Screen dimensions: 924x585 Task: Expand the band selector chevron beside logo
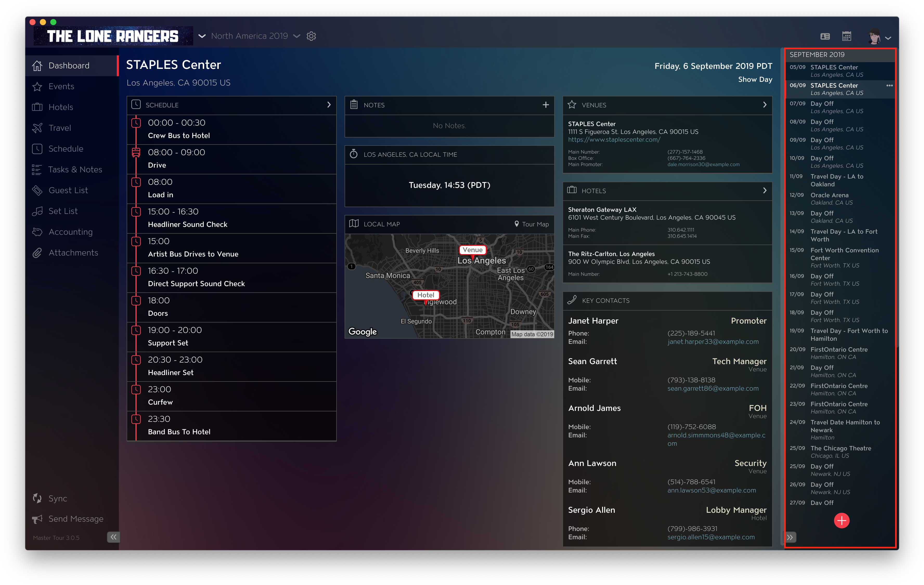tap(202, 36)
